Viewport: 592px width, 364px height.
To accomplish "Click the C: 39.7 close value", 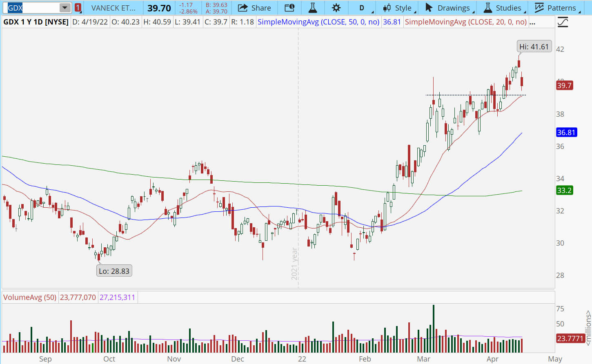I will [216, 22].
